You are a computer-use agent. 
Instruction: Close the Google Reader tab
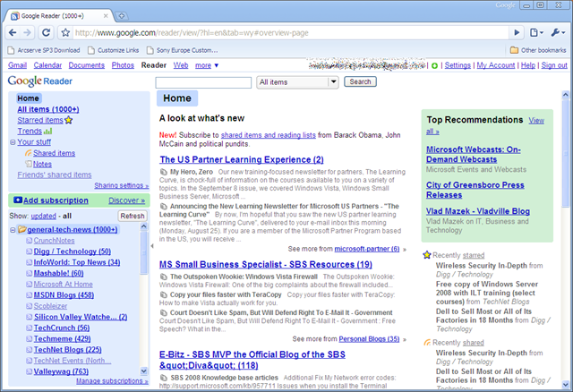[x=106, y=16]
